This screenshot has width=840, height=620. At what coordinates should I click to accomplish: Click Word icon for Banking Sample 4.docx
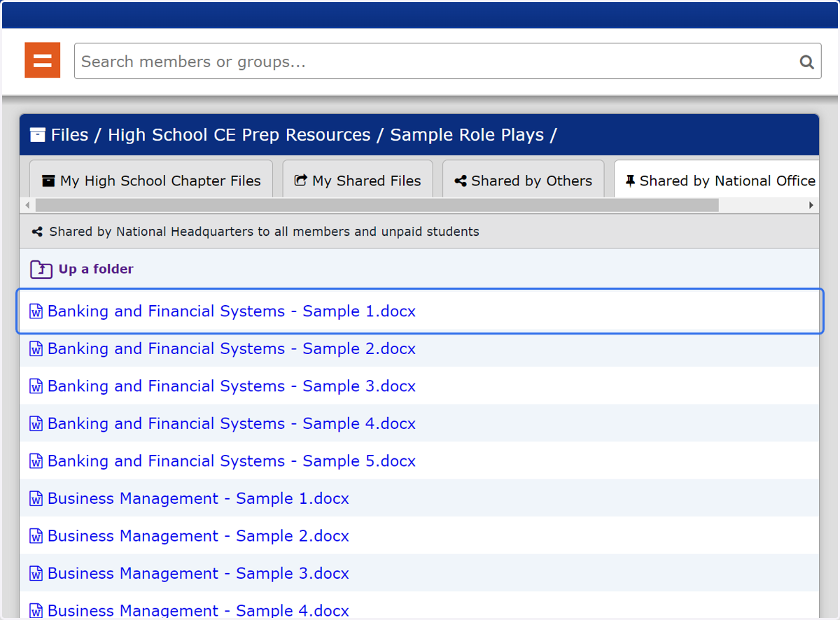point(36,423)
